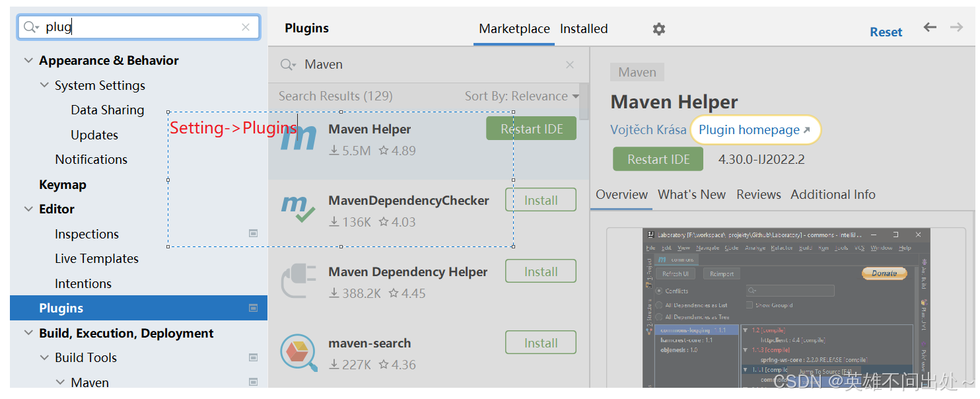Navigate forward with the right arrow
The width and height of the screenshot is (980, 399).
(x=956, y=27)
